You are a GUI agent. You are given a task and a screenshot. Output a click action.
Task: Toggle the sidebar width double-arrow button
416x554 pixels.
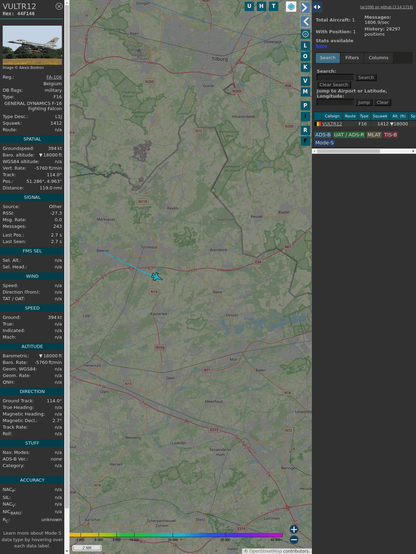click(x=317, y=7)
